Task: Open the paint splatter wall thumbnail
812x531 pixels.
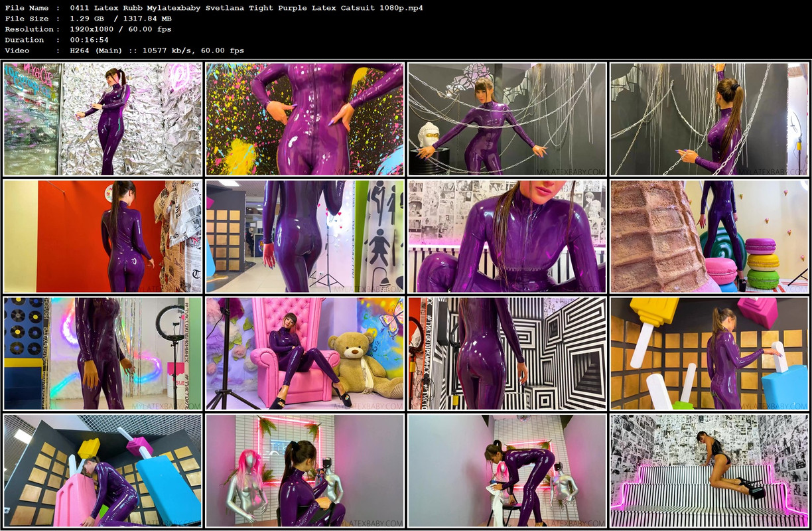Action: (x=304, y=119)
